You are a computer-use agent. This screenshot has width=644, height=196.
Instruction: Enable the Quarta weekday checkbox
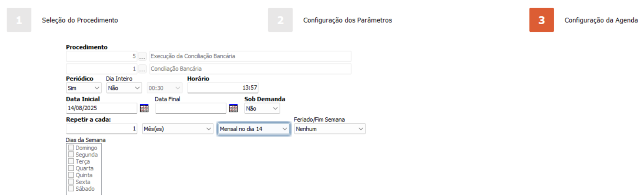click(x=71, y=168)
